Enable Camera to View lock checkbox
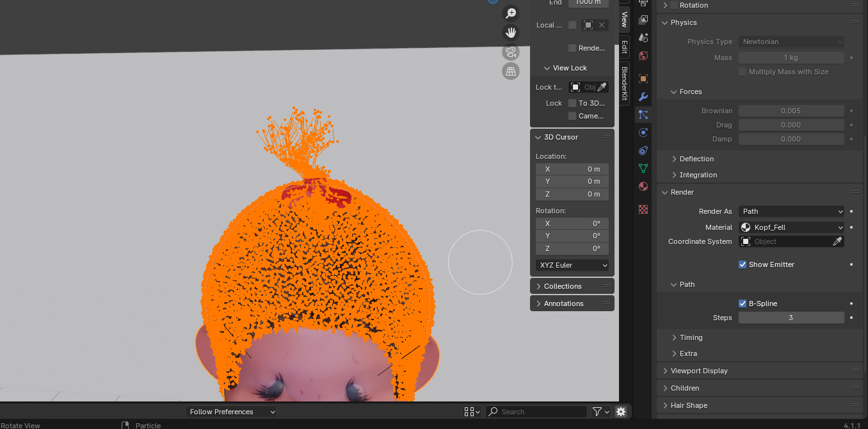The image size is (868, 429). pos(572,116)
